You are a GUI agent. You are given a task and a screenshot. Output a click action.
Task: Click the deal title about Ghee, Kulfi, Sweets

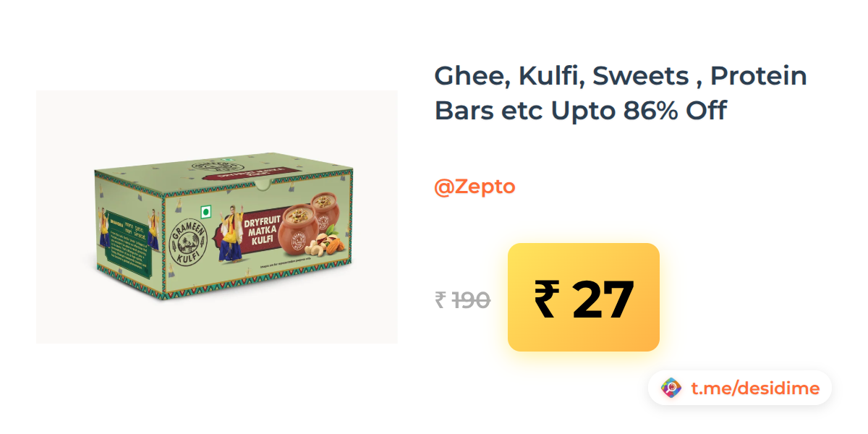point(621,93)
